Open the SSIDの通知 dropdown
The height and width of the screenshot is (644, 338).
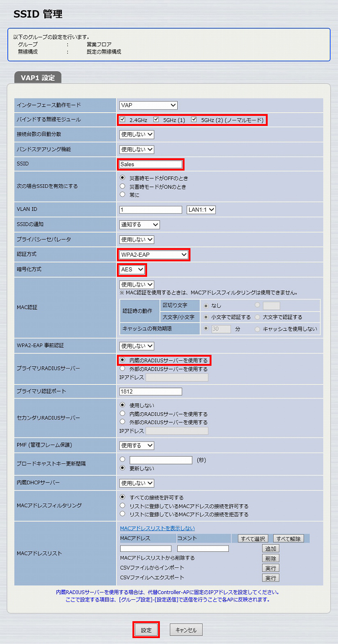(x=139, y=225)
